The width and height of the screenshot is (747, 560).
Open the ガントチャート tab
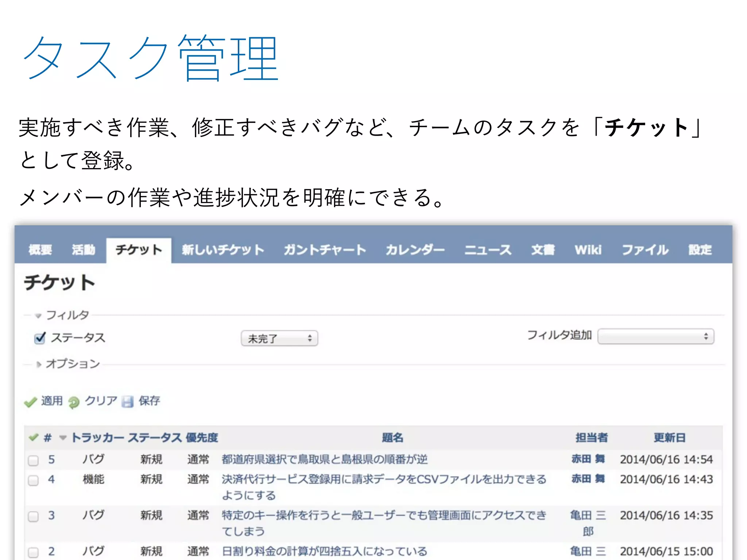325,250
